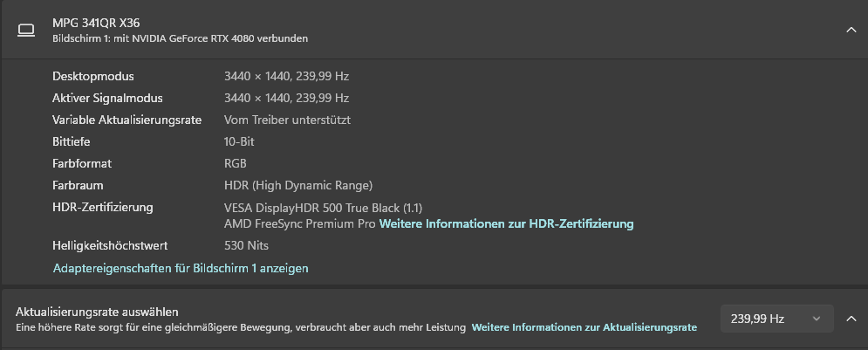Screen dimensions: 868x350
Task: Select the MPG 341QR X36 title text
Action: point(96,24)
